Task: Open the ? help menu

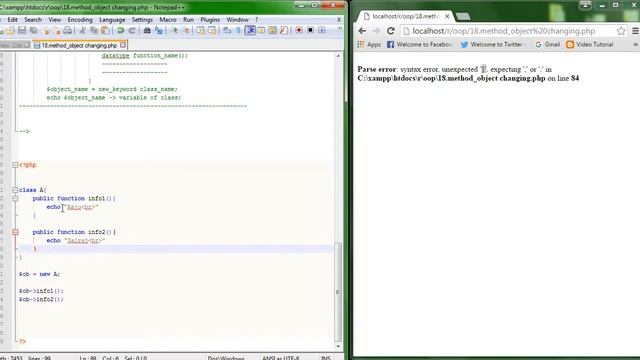Action: pos(257,20)
